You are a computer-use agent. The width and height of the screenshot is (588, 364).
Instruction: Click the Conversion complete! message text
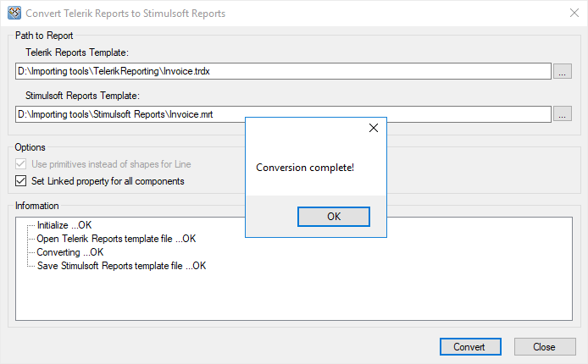click(305, 168)
